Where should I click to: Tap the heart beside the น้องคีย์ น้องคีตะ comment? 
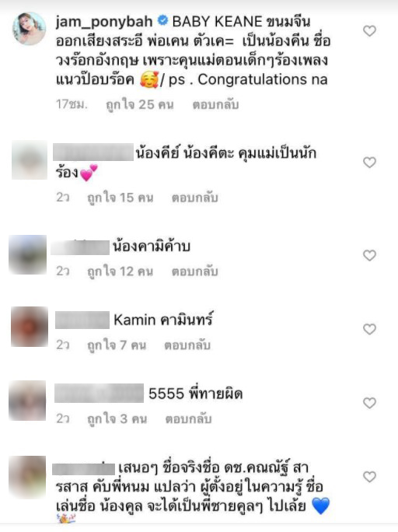point(369,163)
